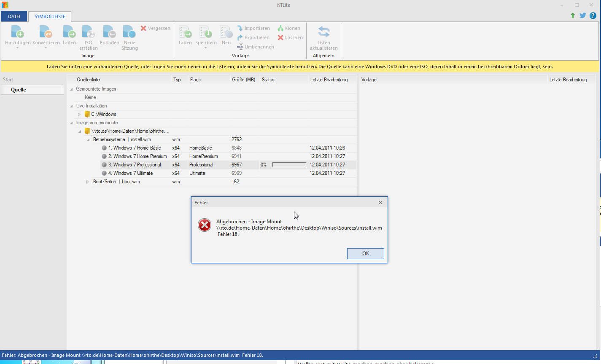Open the Hinzufügen dropdown arrow
601x364 pixels.
(18, 48)
